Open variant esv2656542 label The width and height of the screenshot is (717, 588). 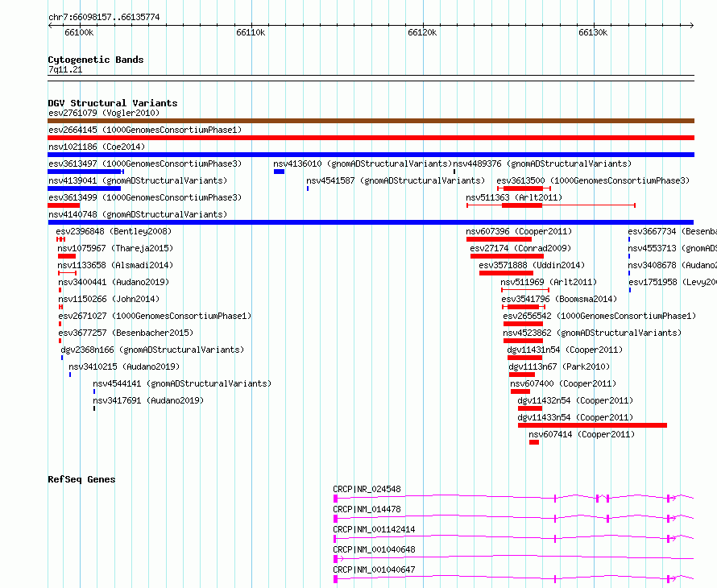click(599, 316)
